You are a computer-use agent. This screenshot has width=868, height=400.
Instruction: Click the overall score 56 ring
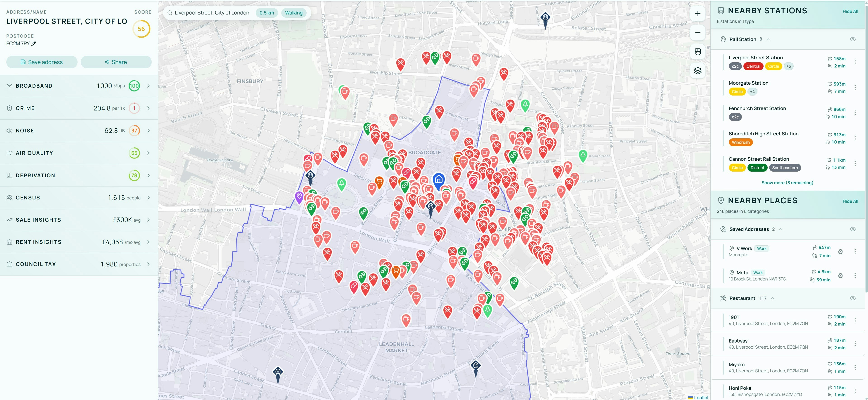point(141,29)
